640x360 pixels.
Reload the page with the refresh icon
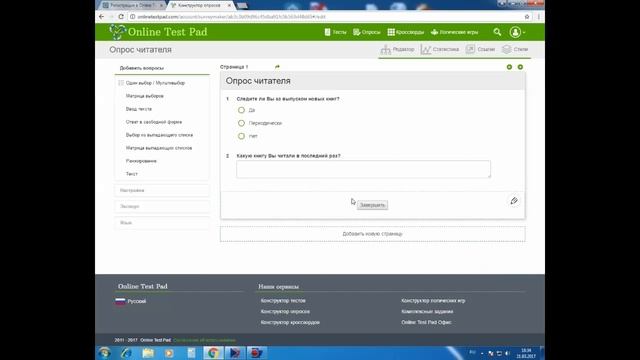pos(121,17)
